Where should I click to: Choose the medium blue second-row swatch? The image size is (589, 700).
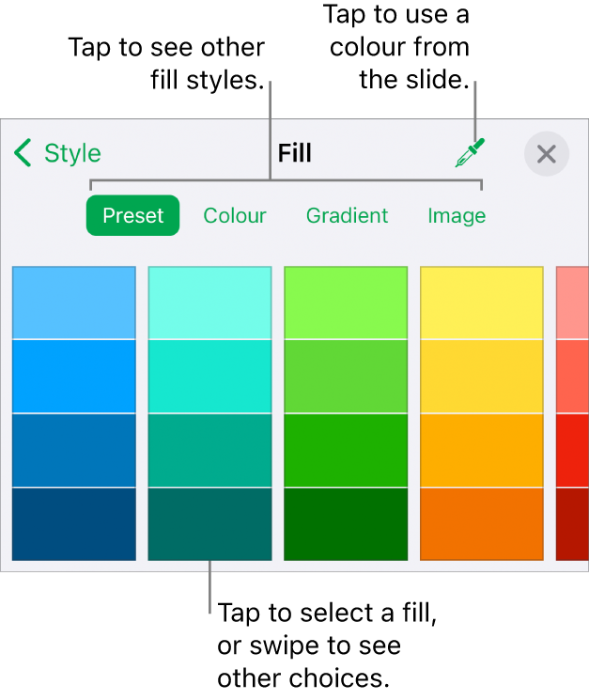coord(74,376)
